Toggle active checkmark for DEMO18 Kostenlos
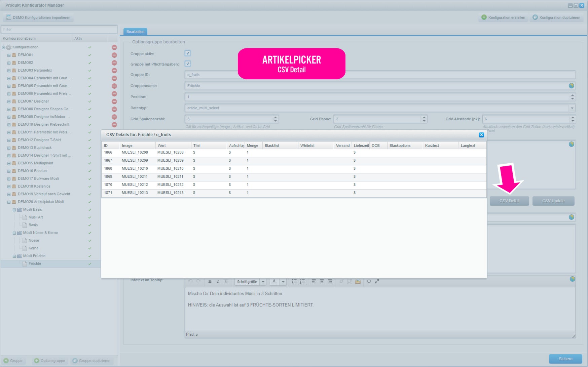This screenshot has width=588, height=367. pyautogui.click(x=90, y=187)
